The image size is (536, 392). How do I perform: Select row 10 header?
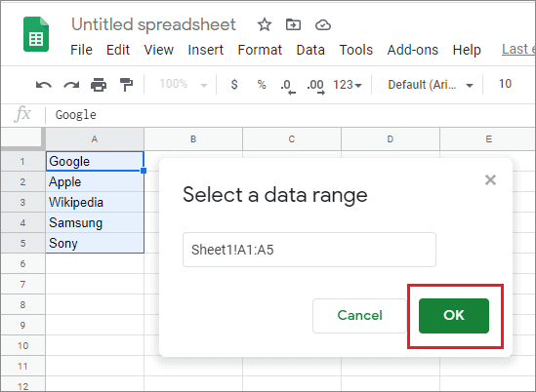(x=22, y=345)
